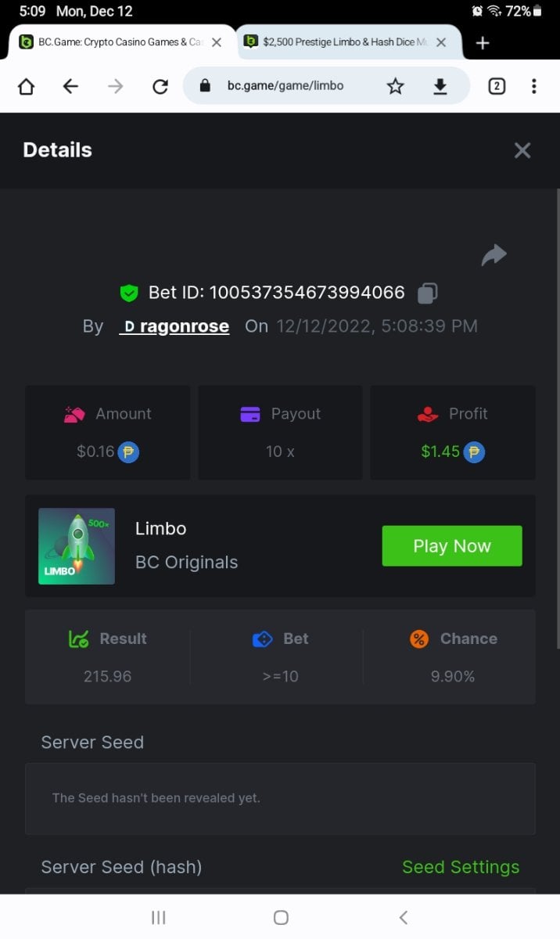Go back using browser back arrow
Viewport: 560px width, 939px height.
pos(70,86)
